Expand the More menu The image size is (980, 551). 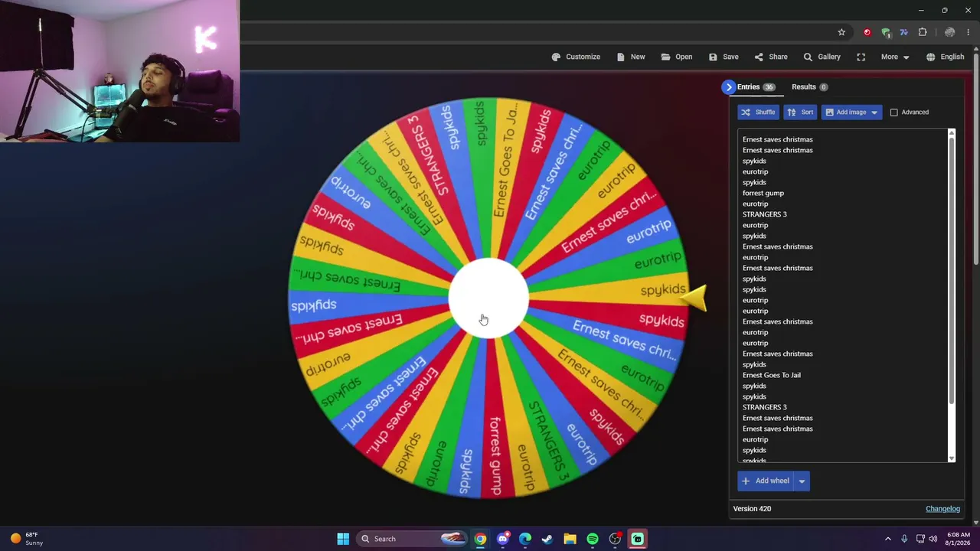[895, 57]
